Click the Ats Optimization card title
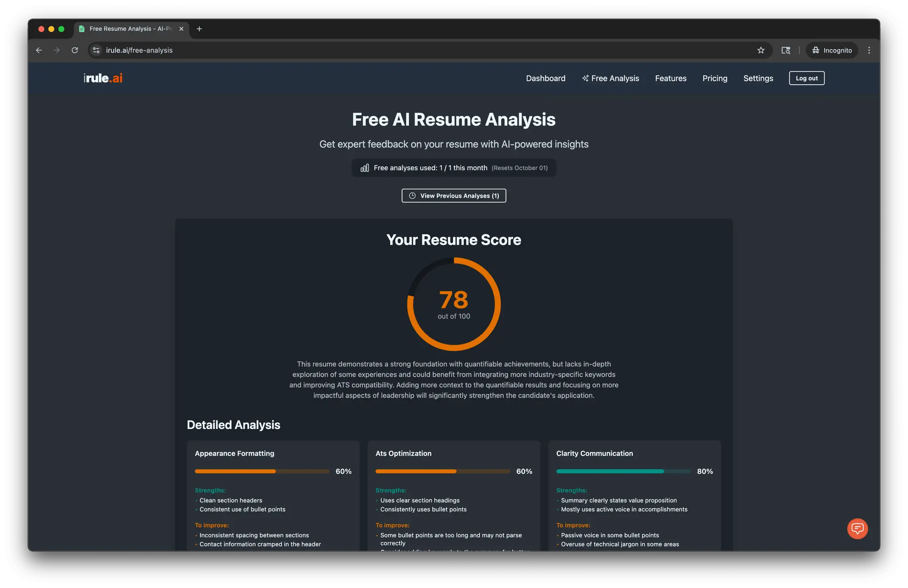 click(x=403, y=453)
